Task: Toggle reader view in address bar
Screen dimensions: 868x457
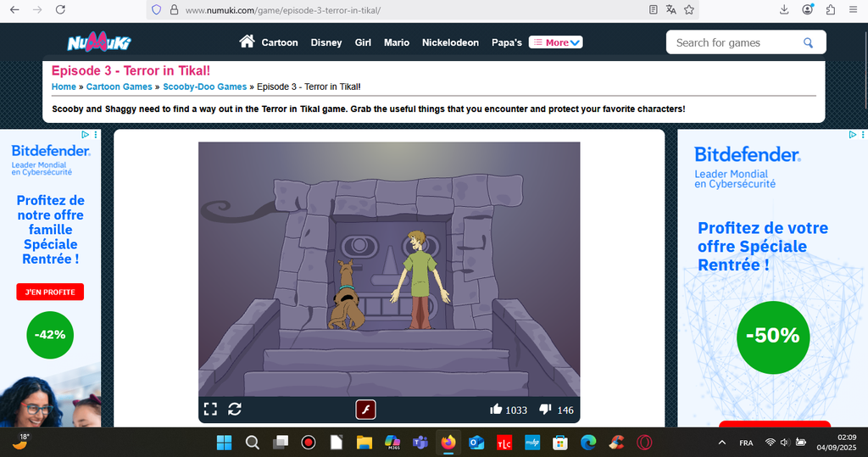Action: [x=653, y=10]
